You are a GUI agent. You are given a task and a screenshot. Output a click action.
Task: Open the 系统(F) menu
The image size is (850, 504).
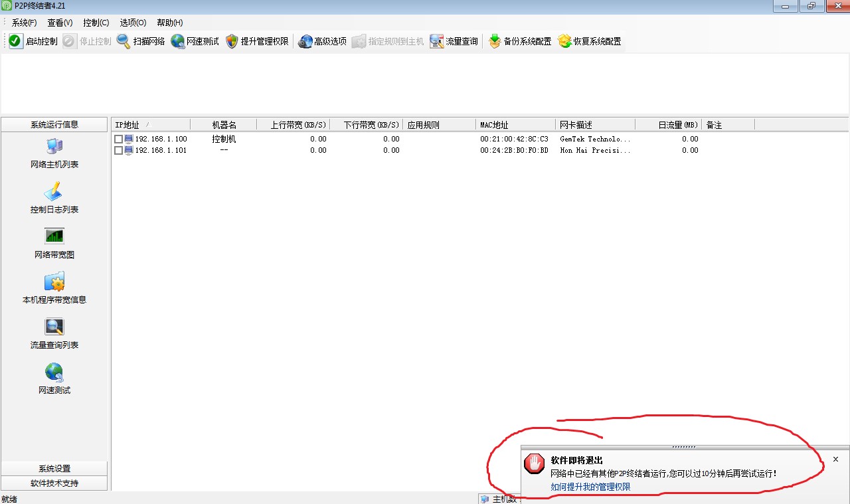tap(24, 23)
